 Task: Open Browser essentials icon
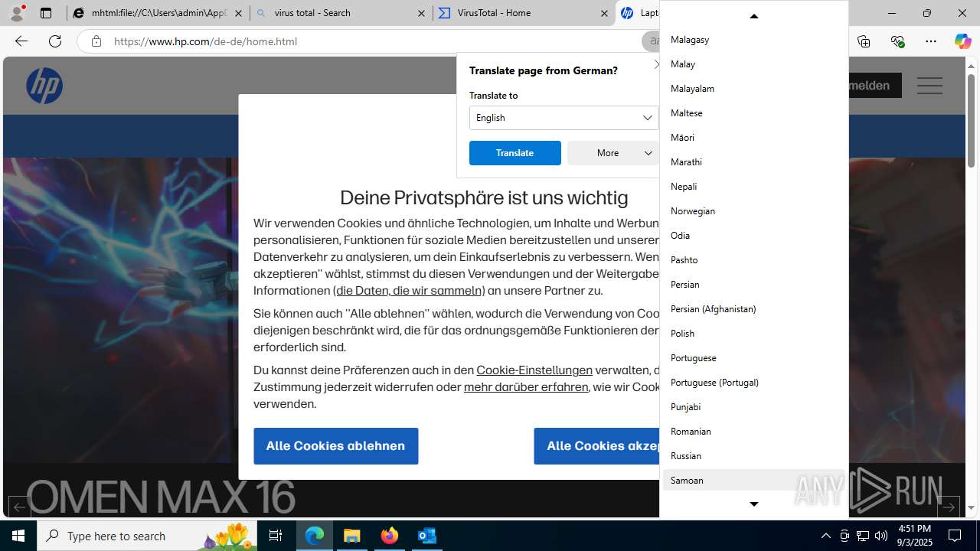pos(897,41)
